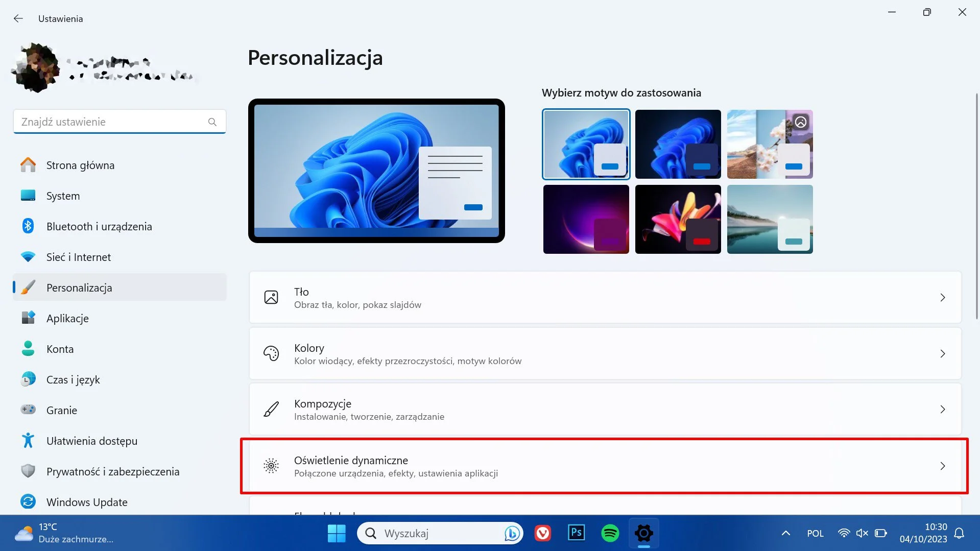Viewport: 980px width, 551px height.
Task: Show hidden system tray icons
Action: pyautogui.click(x=785, y=533)
